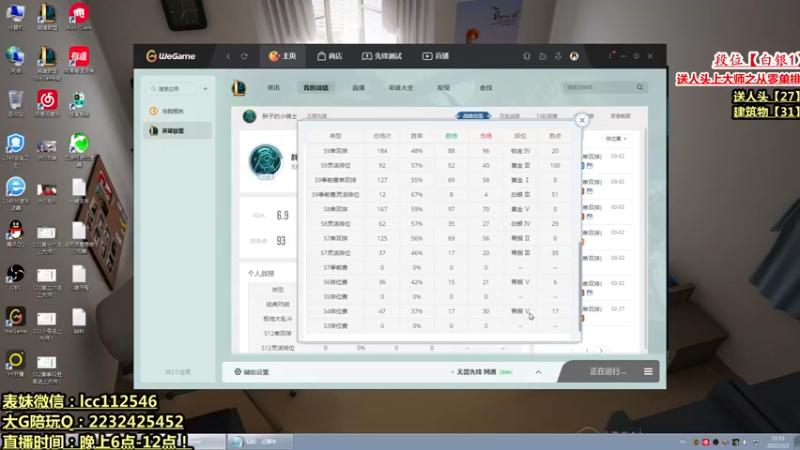This screenshot has height=450, width=800.
Task: Add an app with the plus button
Action: [x=205, y=89]
